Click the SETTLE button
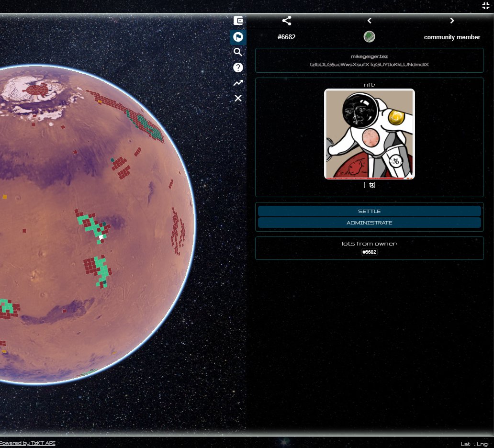This screenshot has width=494, height=448. click(x=369, y=211)
